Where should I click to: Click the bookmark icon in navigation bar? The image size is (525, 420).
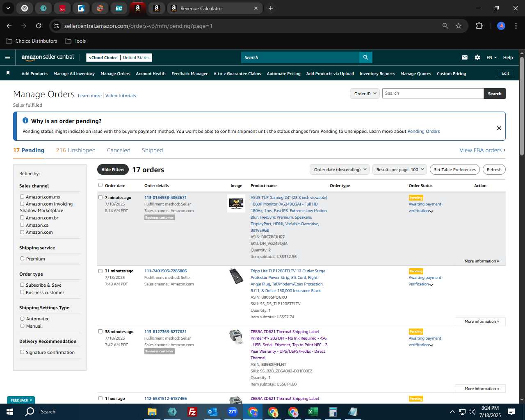coord(8,73)
